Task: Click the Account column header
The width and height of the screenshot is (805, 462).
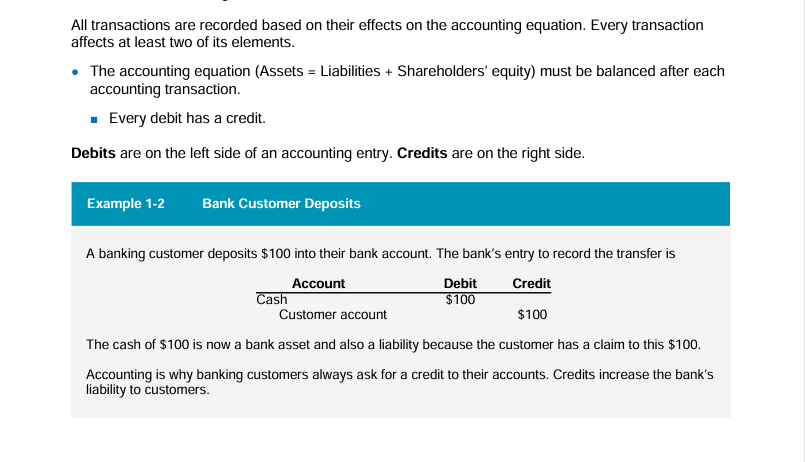Action: pos(318,284)
